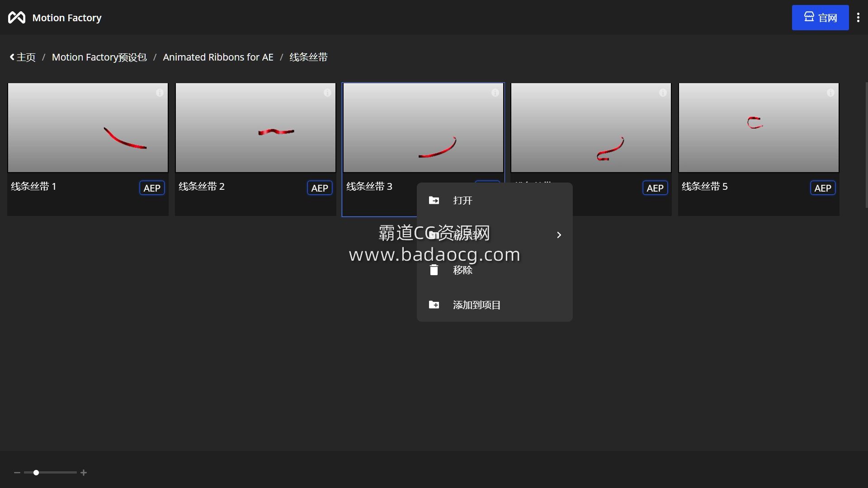Expand the submenu arrow in context menu
The image size is (868, 488).
click(x=559, y=235)
